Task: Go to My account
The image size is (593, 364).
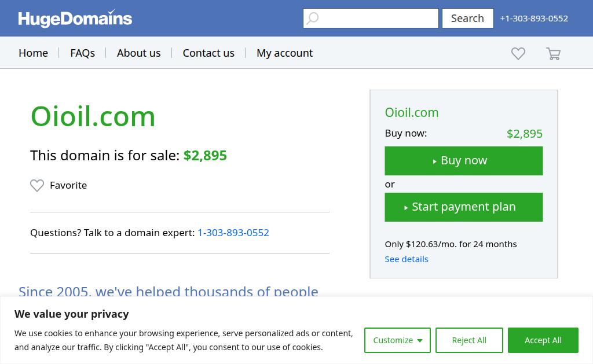Action: click(284, 53)
